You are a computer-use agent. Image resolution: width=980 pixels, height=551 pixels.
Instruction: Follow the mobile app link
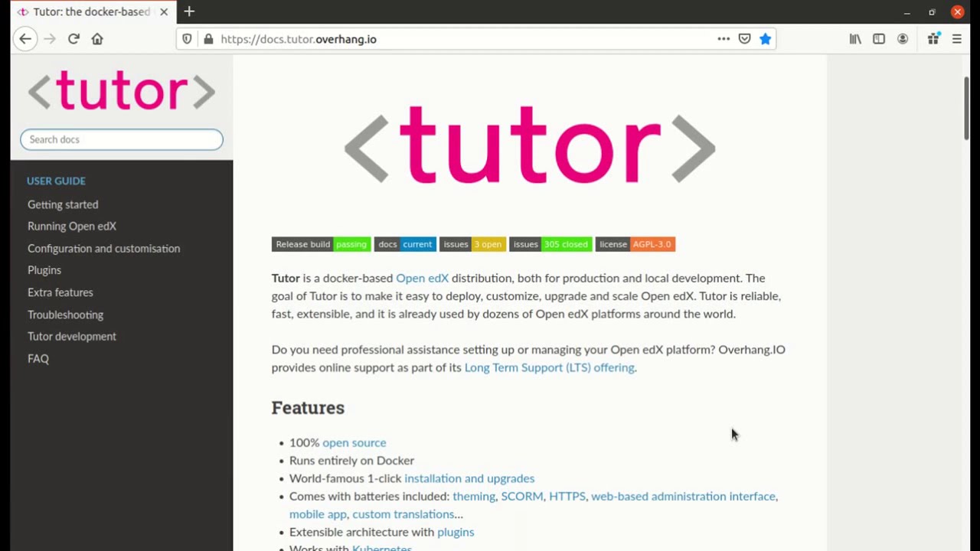point(318,514)
